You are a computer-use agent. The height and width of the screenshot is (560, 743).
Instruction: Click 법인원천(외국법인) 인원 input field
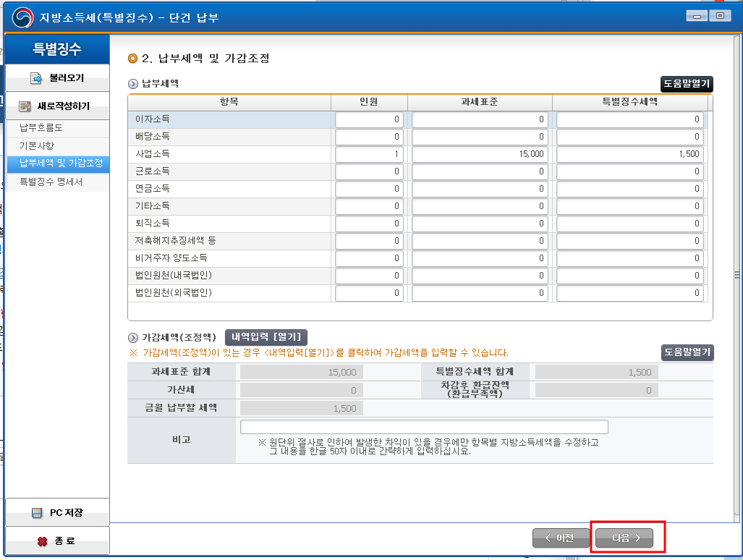pyautogui.click(x=369, y=293)
